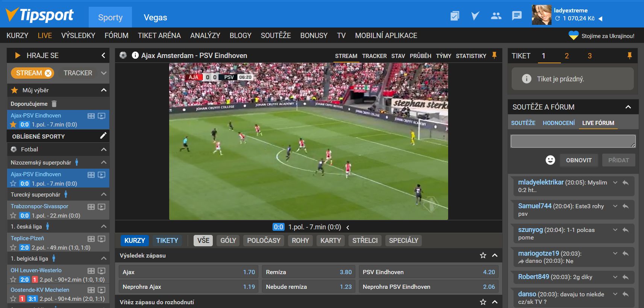Bet on Ajax win at 1.70

click(189, 272)
